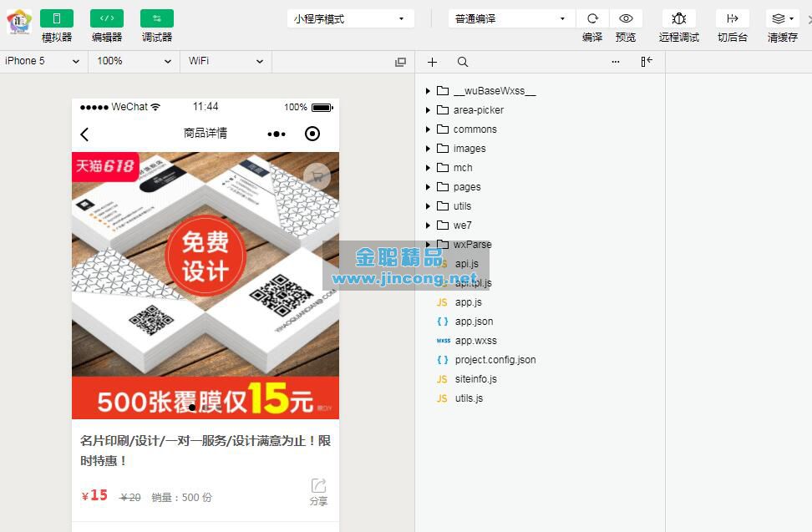
Task: Click the crossed-out ¥20 original price
Action: pos(130,497)
